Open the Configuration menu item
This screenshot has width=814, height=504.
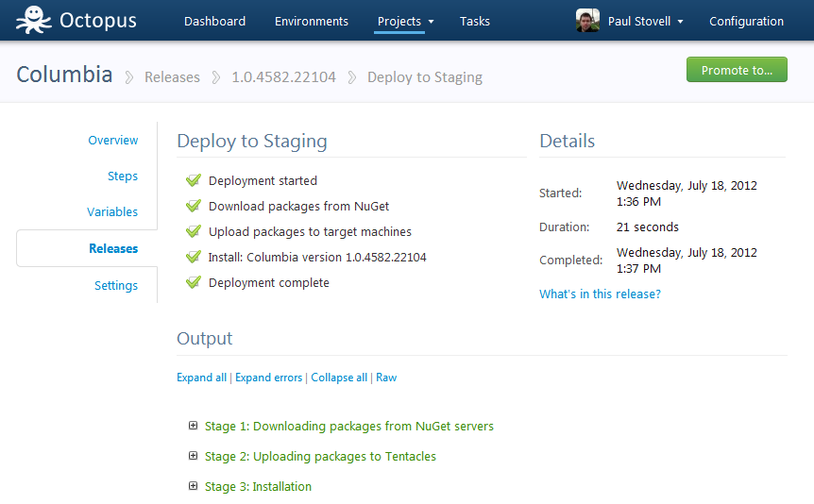pyautogui.click(x=747, y=22)
